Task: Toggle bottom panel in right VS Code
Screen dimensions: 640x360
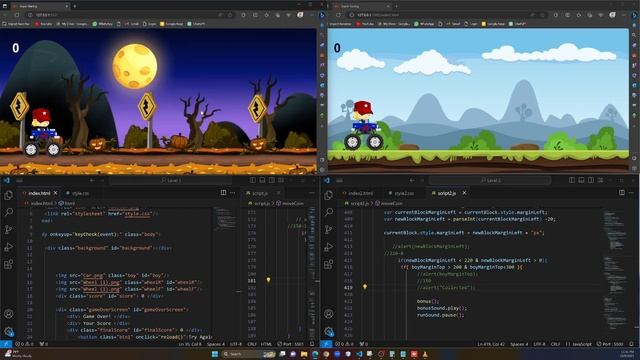Action: click(581, 180)
